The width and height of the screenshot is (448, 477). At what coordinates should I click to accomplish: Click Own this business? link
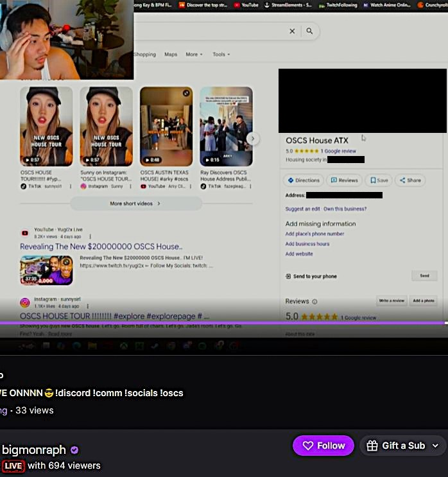coord(345,209)
